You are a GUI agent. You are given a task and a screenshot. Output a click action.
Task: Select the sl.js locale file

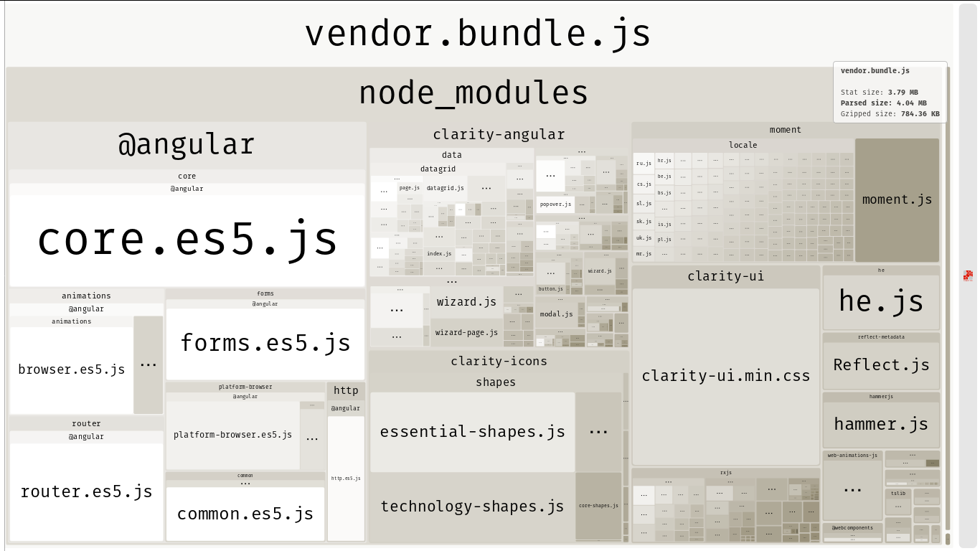(644, 204)
